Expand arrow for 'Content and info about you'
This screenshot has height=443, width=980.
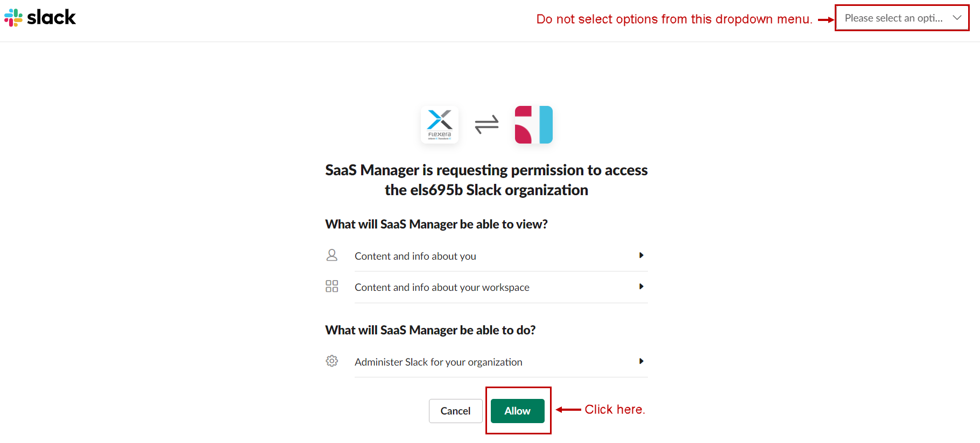coord(641,255)
